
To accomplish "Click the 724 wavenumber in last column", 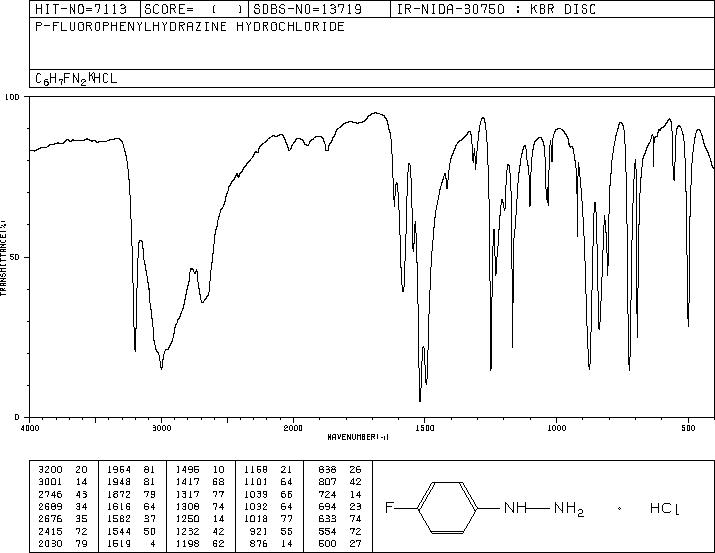I will click(x=327, y=495).
